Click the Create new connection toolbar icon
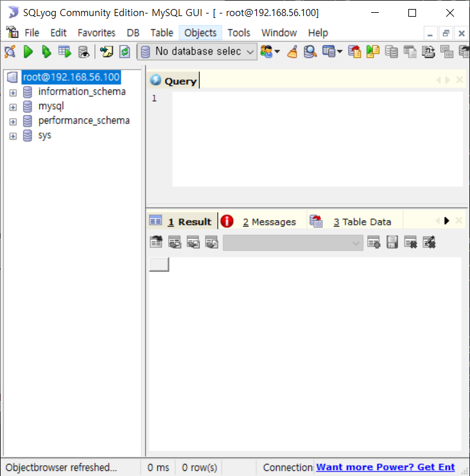 (x=10, y=51)
